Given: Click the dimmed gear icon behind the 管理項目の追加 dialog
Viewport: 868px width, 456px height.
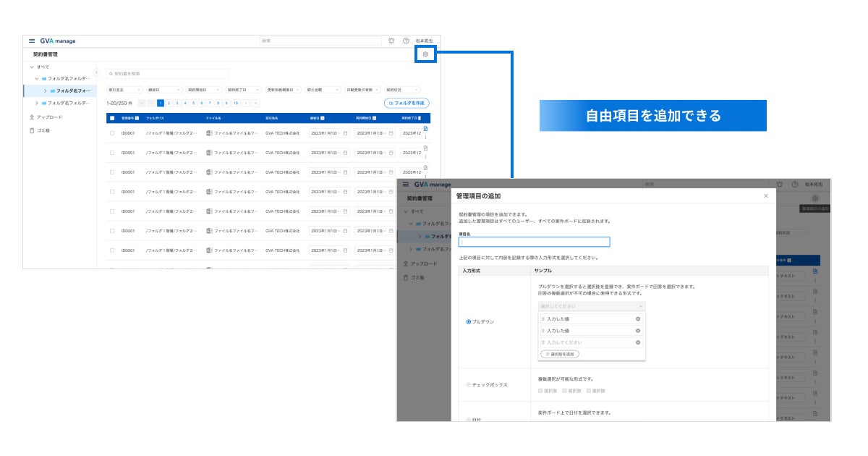Looking at the screenshot, I should click(x=815, y=198).
